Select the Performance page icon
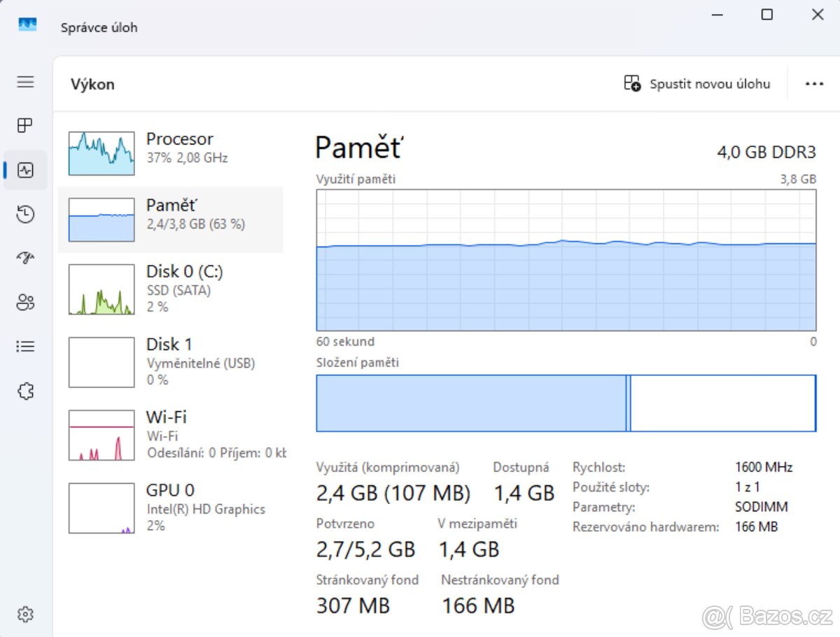The image size is (840, 637). pos(25,170)
